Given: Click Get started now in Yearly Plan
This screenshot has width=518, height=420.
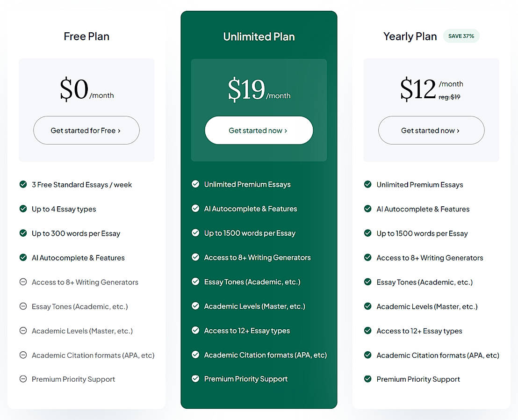Looking at the screenshot, I should (431, 130).
